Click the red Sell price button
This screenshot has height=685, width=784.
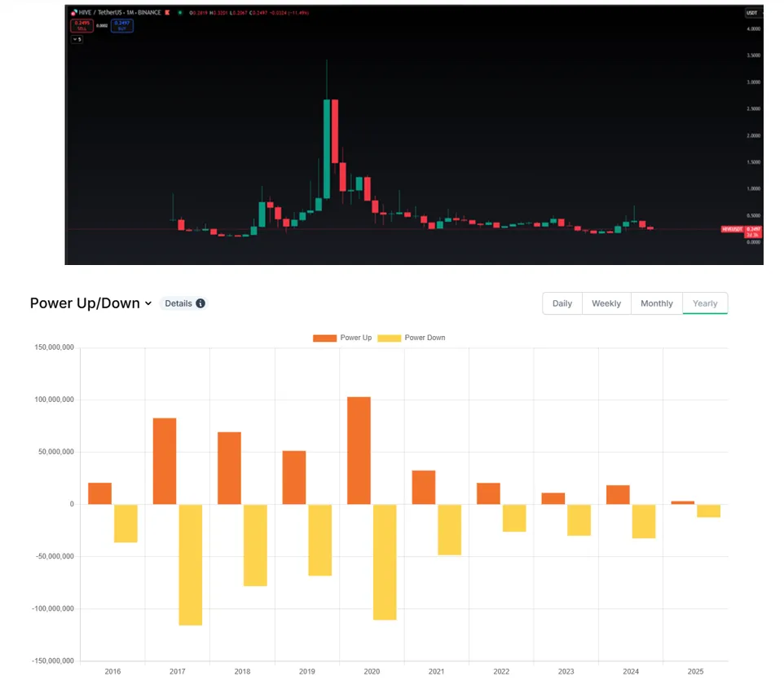(x=82, y=25)
